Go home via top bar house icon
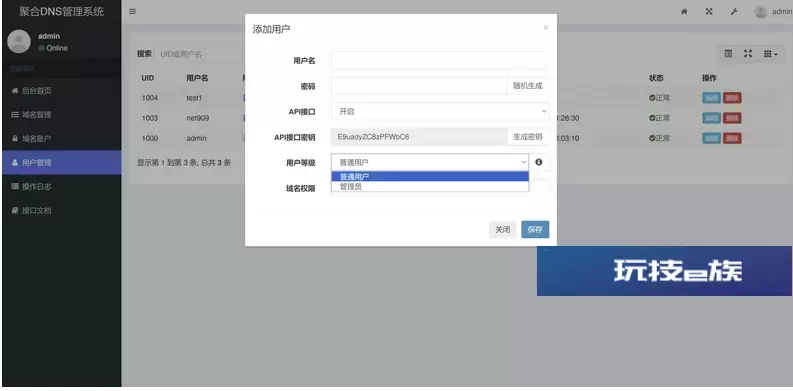This screenshot has width=793, height=391. click(684, 12)
